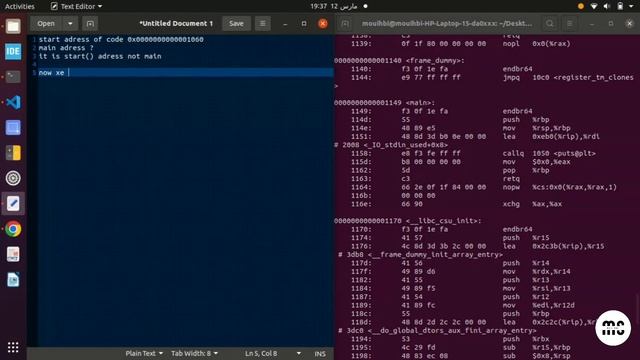Open Plain Text language dropdown
Image resolution: width=640 pixels, height=360 pixels.
coord(144,353)
